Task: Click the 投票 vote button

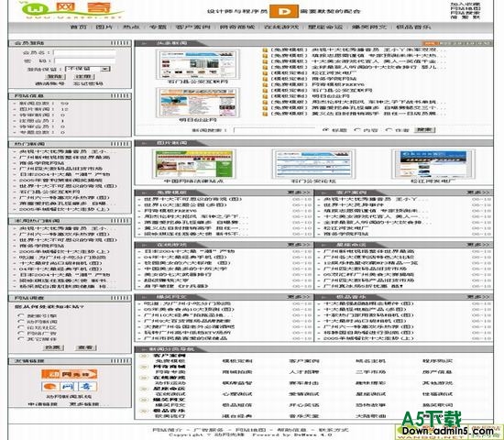Action: (x=53, y=347)
